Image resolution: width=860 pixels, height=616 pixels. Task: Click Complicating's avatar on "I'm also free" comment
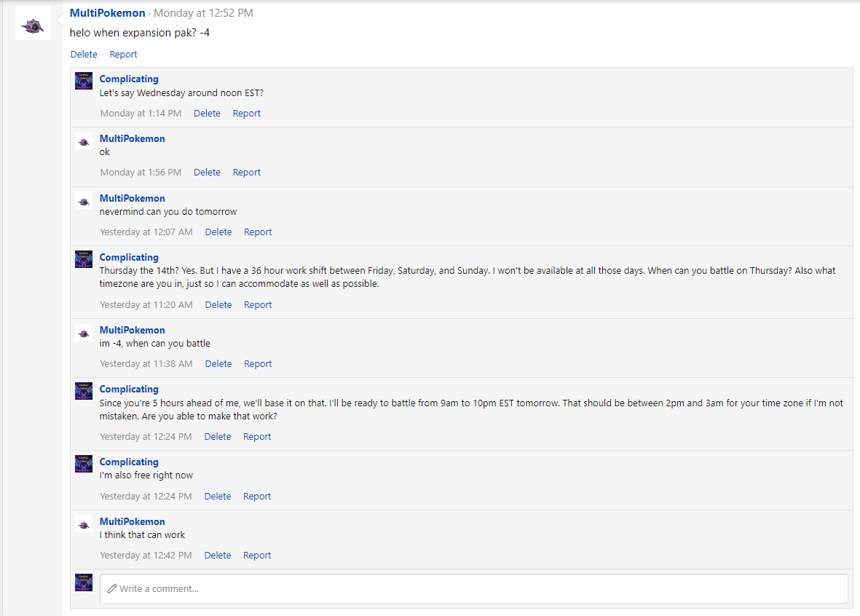[x=84, y=464]
